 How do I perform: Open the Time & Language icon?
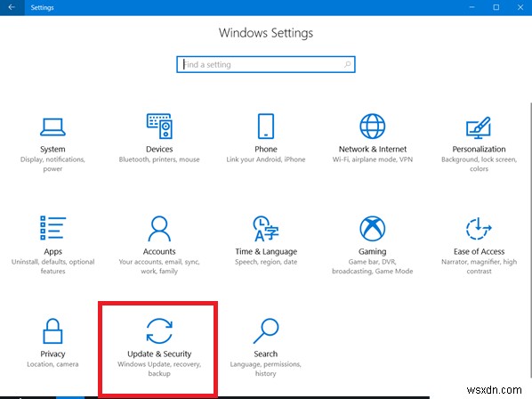[266, 229]
